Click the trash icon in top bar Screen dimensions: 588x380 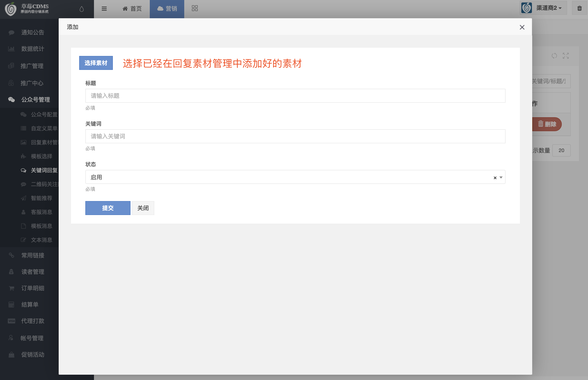(x=580, y=8)
